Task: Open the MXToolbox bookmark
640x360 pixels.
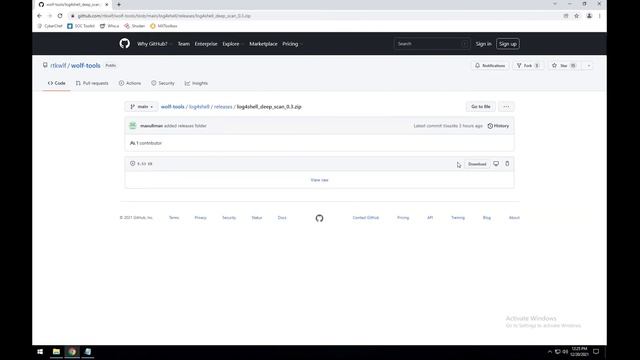Action: 164,26
